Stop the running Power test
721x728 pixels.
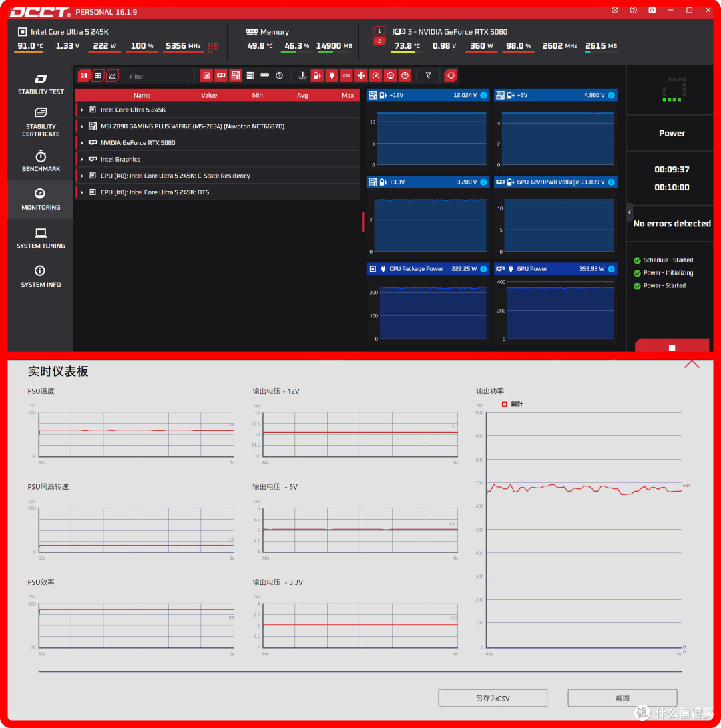pyautogui.click(x=672, y=345)
